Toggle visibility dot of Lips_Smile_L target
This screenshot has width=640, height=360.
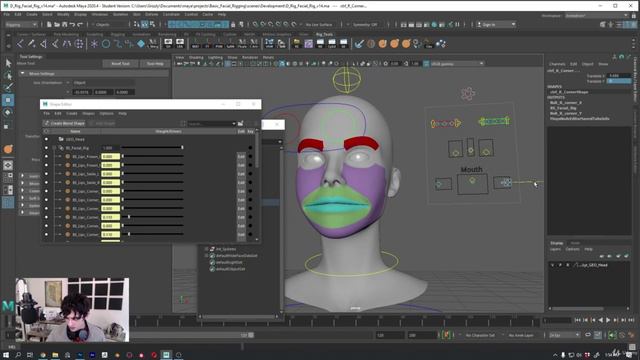coord(46,173)
